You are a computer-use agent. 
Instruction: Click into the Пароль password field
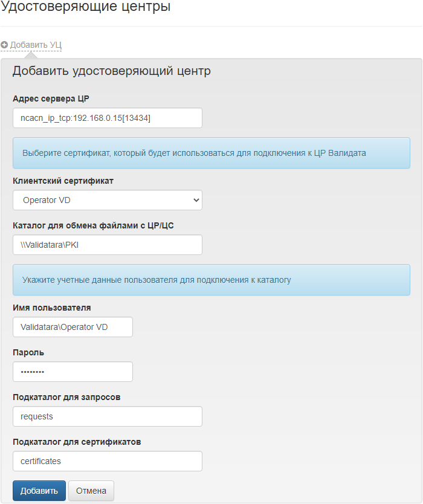click(73, 372)
